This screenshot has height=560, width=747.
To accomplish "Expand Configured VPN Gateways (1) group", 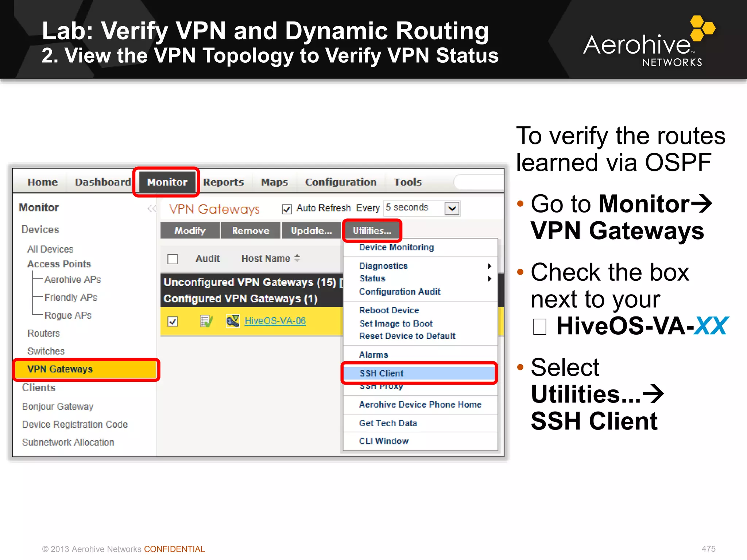I will pos(241,299).
